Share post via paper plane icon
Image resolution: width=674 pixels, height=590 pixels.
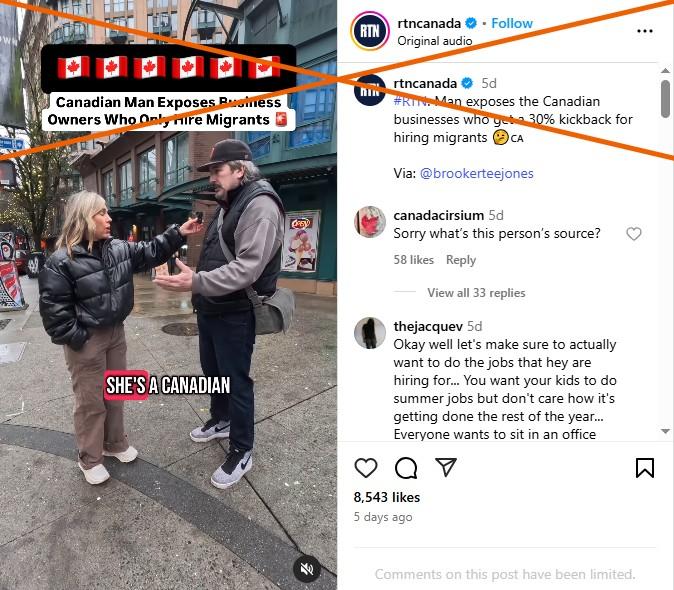pyautogui.click(x=446, y=467)
